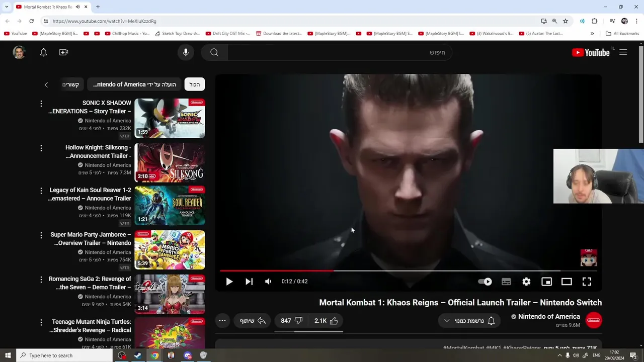Image resolution: width=644 pixels, height=362 pixels.
Task: Select the 'קשורים' filter chip
Action: pyautogui.click(x=70, y=84)
